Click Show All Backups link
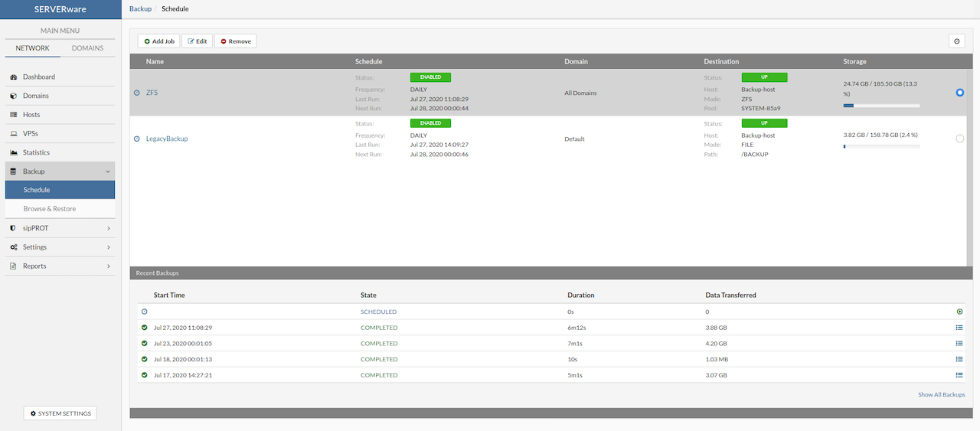The width and height of the screenshot is (980, 431). coord(941,395)
